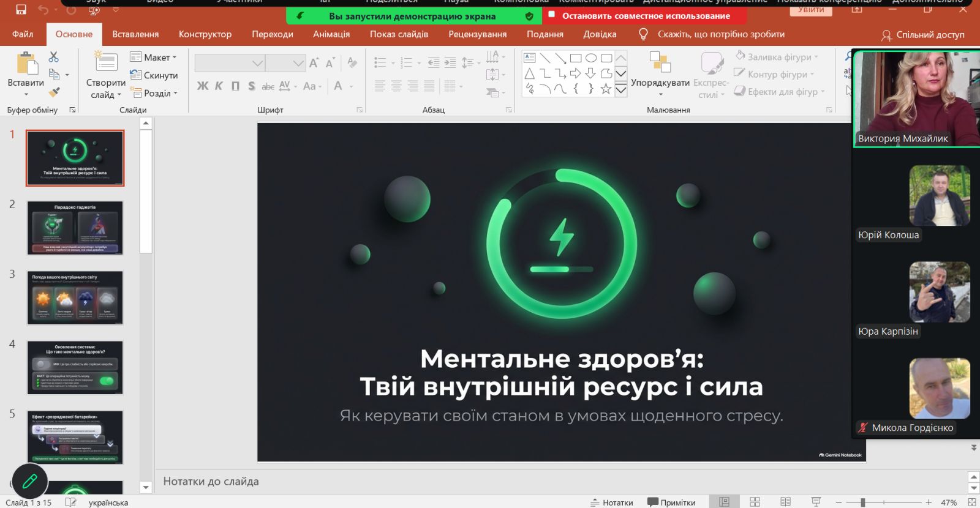
Task: Expand the shapes gallery More arrow
Action: coord(620,90)
